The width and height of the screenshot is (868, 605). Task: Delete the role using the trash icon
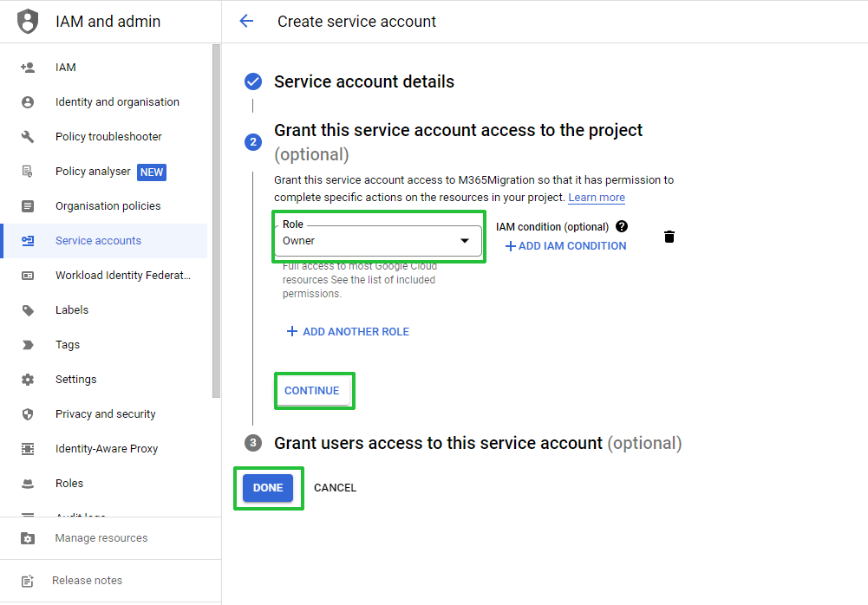(669, 237)
